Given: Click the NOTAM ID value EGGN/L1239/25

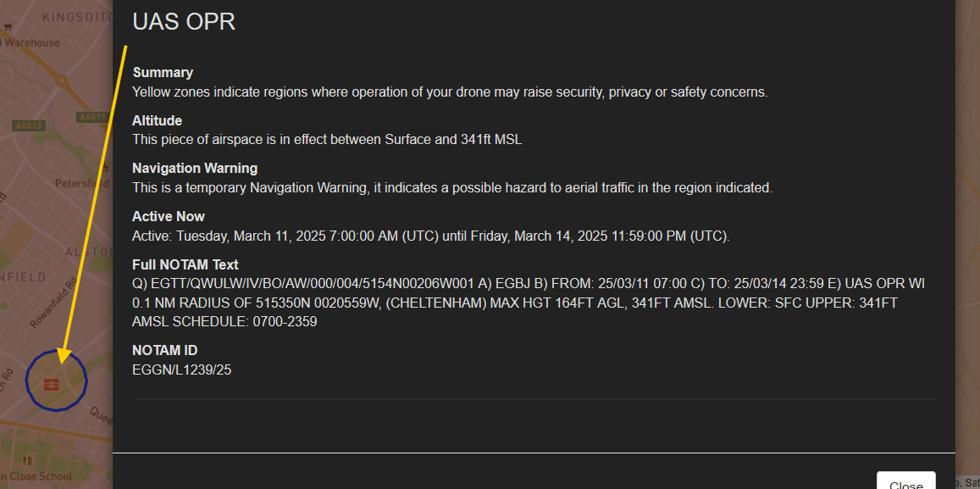Looking at the screenshot, I should click(x=181, y=370).
